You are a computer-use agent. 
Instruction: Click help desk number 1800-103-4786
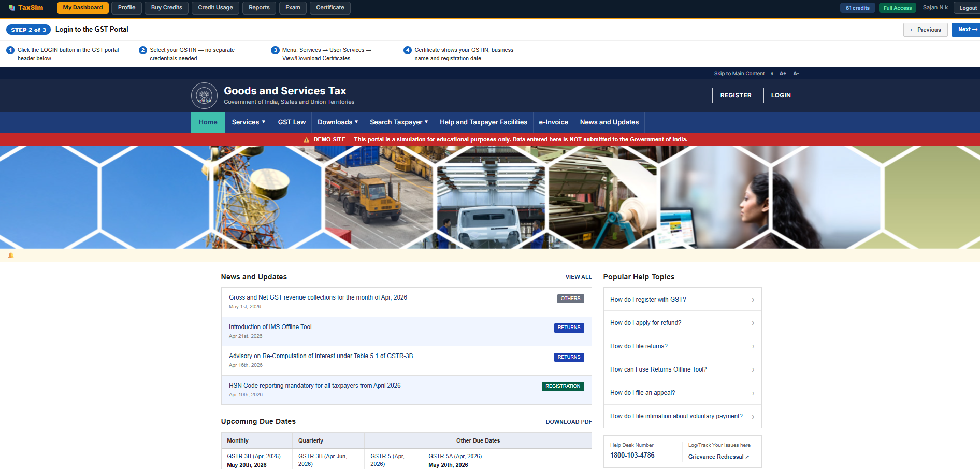click(x=632, y=456)
